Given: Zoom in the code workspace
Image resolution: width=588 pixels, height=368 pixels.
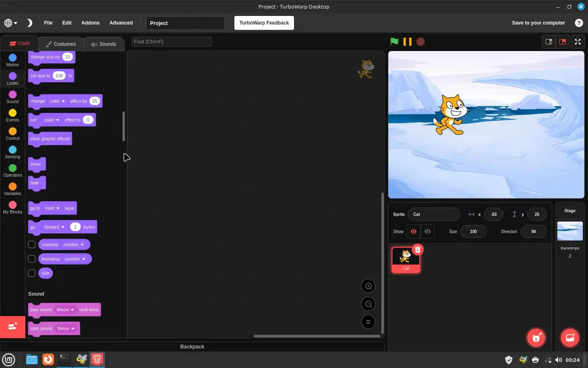Looking at the screenshot, I should coord(368,286).
